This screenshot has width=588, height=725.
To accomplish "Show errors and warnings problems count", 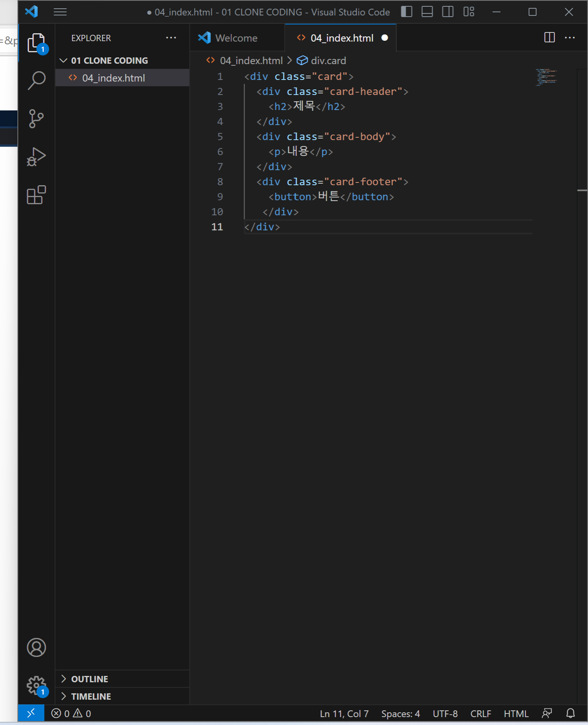I will 71,714.
